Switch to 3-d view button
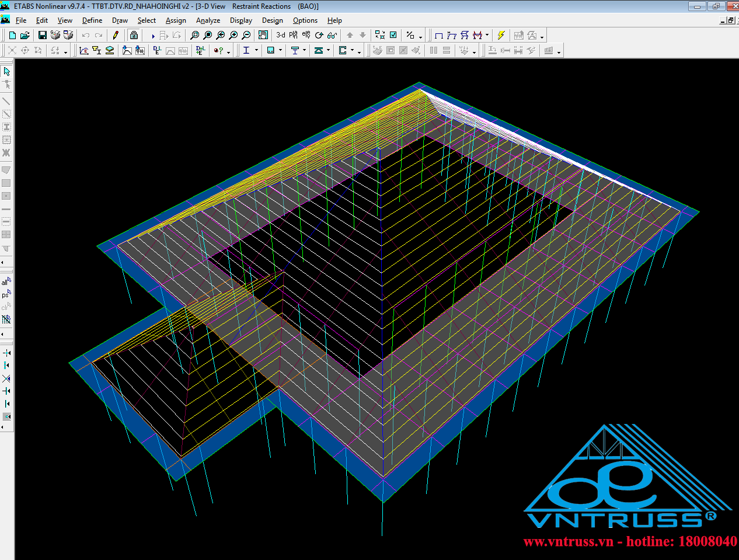 [281, 36]
